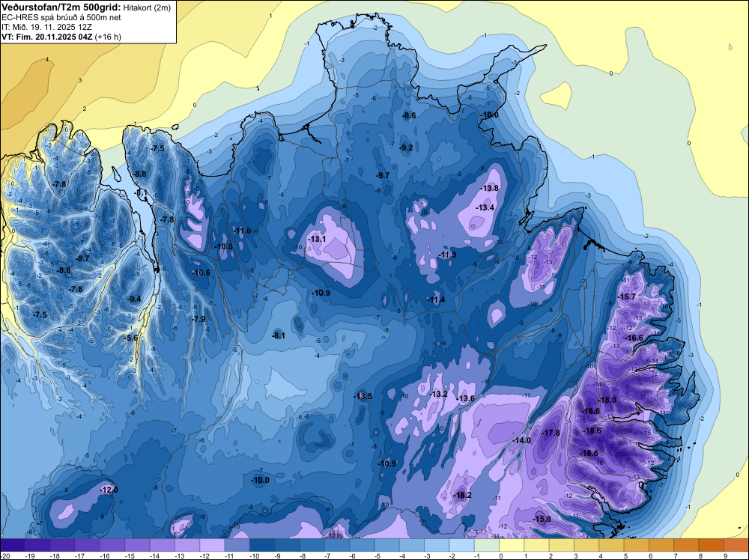Click the title "Veðurstofan/T2m 500grid:"
Image resolution: width=749 pixels, height=560 pixels.
click(61, 7)
